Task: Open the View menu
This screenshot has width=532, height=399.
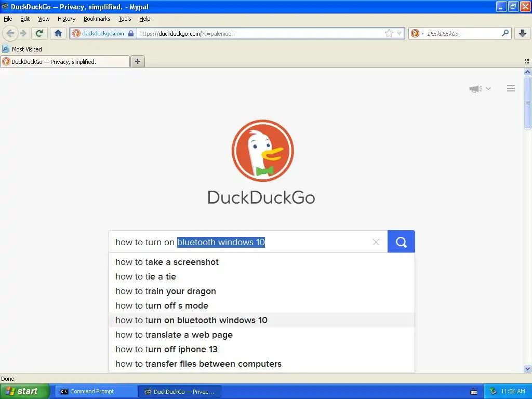Action: pyautogui.click(x=44, y=19)
